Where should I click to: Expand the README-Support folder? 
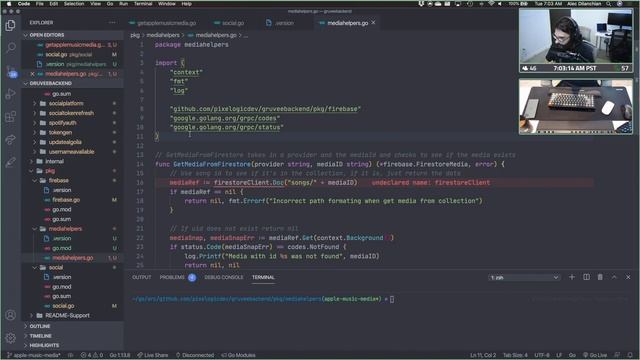click(67, 316)
